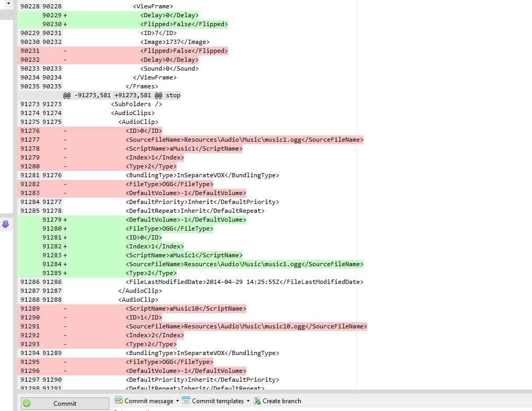Click the Create branch icon
532x411 pixels.
coord(256,401)
